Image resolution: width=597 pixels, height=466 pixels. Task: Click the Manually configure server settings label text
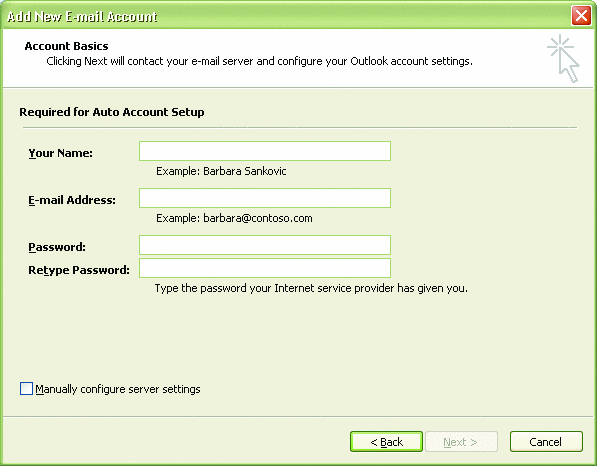pos(118,389)
